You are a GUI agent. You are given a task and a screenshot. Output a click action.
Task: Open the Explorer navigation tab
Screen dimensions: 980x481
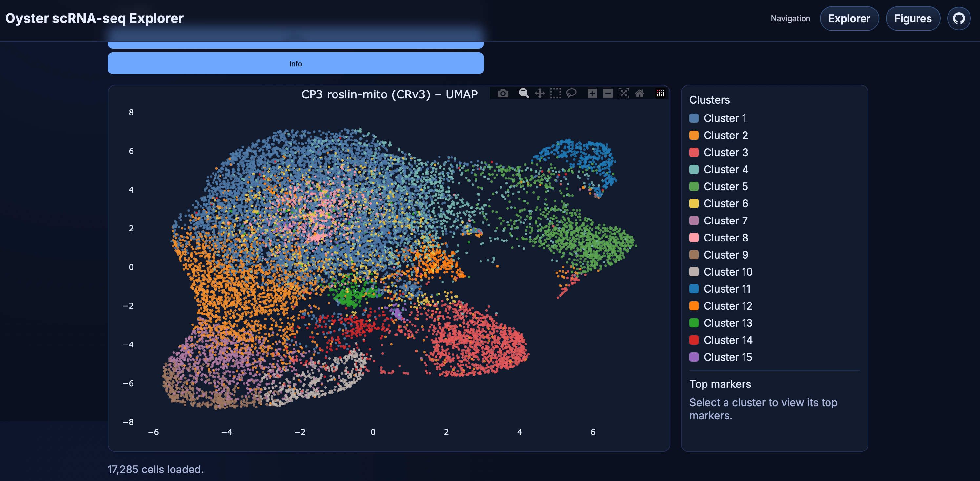coord(849,18)
